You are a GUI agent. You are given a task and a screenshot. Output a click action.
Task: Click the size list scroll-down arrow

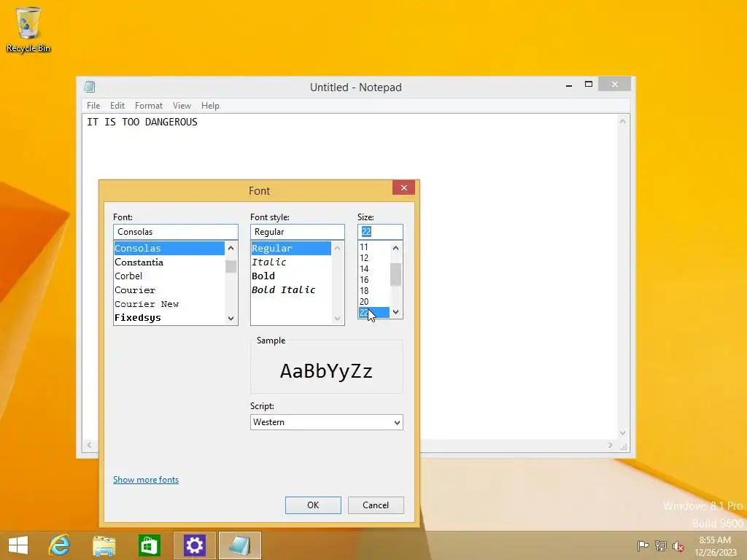coord(396,312)
